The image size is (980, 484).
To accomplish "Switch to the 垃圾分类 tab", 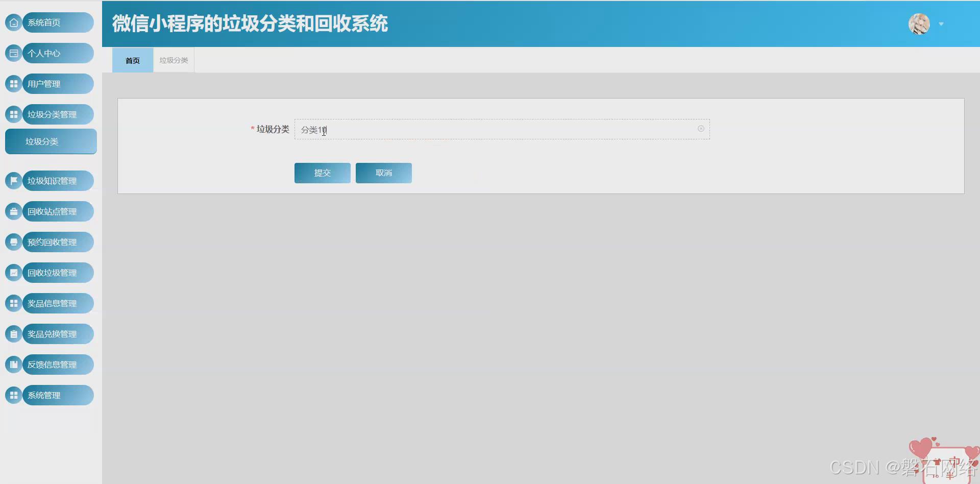I will pyautogui.click(x=173, y=60).
